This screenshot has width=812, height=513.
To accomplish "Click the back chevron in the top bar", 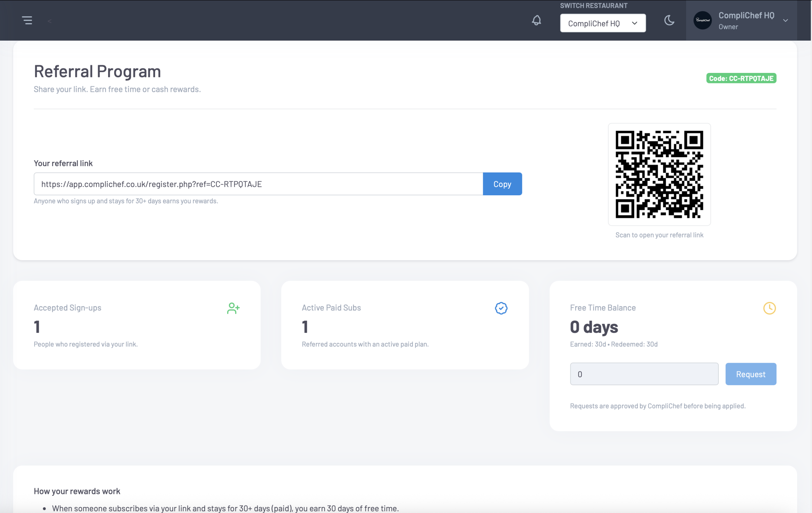I will [49, 21].
